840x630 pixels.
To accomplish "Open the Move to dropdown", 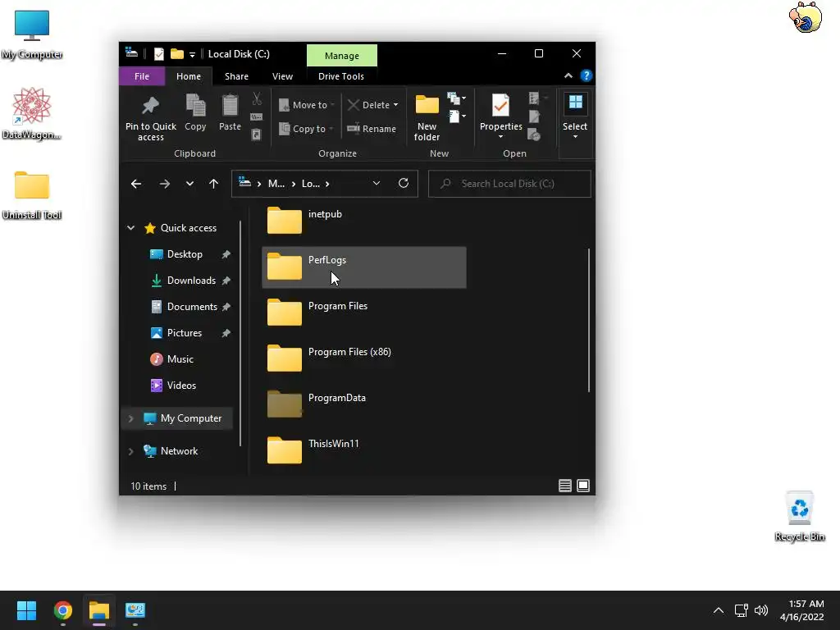I will (307, 105).
